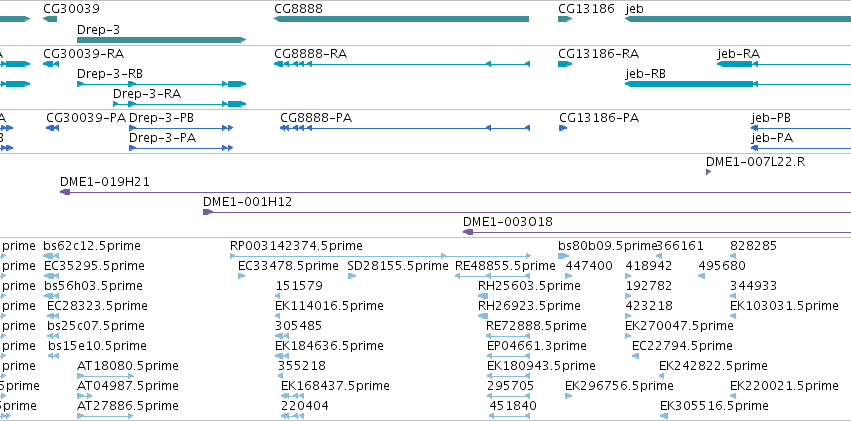The image size is (851, 421).
Task: Select the bs80b09.5prime arrow marker
Action: pos(563,256)
